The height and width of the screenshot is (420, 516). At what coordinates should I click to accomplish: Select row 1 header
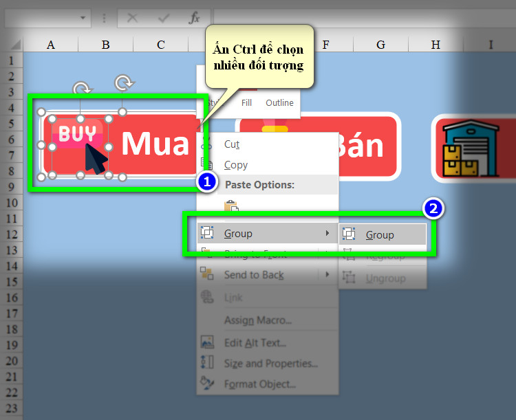pyautogui.click(x=12, y=60)
